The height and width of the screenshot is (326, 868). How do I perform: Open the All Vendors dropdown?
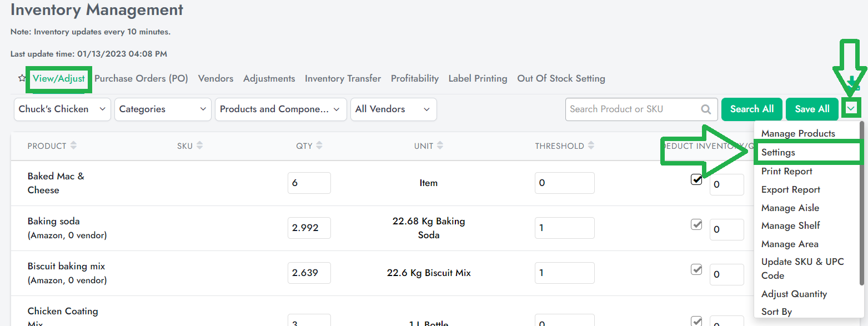pyautogui.click(x=393, y=109)
